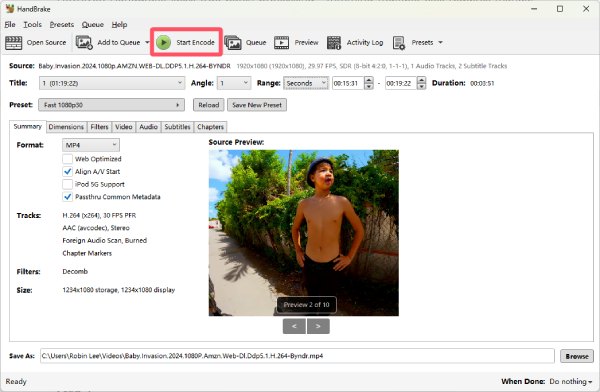Image resolution: width=600 pixels, height=392 pixels.
Task: Click the Browse button
Action: (577, 356)
